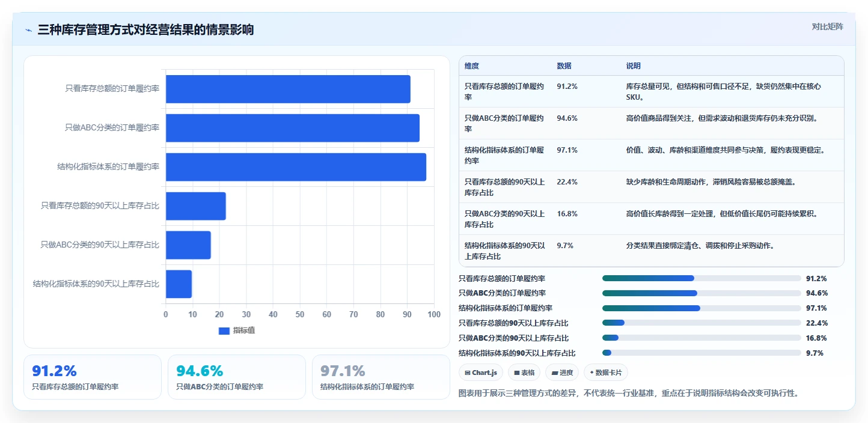Click the 97.1% data card
This screenshot has width=868, height=423.
(x=381, y=377)
